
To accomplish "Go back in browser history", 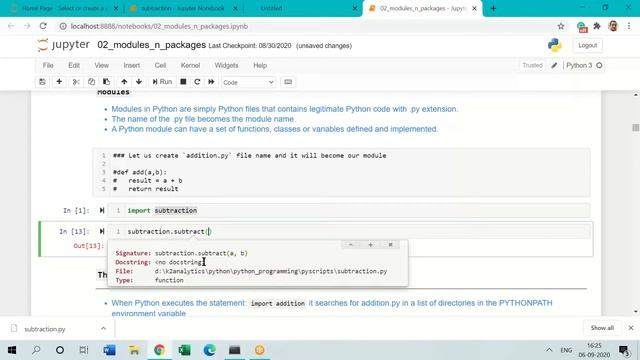I will click(11, 26).
